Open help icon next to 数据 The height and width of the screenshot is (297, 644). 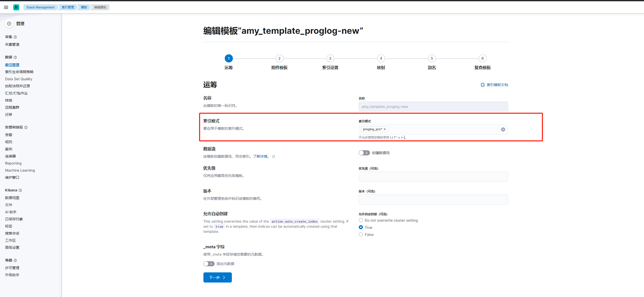[15, 57]
